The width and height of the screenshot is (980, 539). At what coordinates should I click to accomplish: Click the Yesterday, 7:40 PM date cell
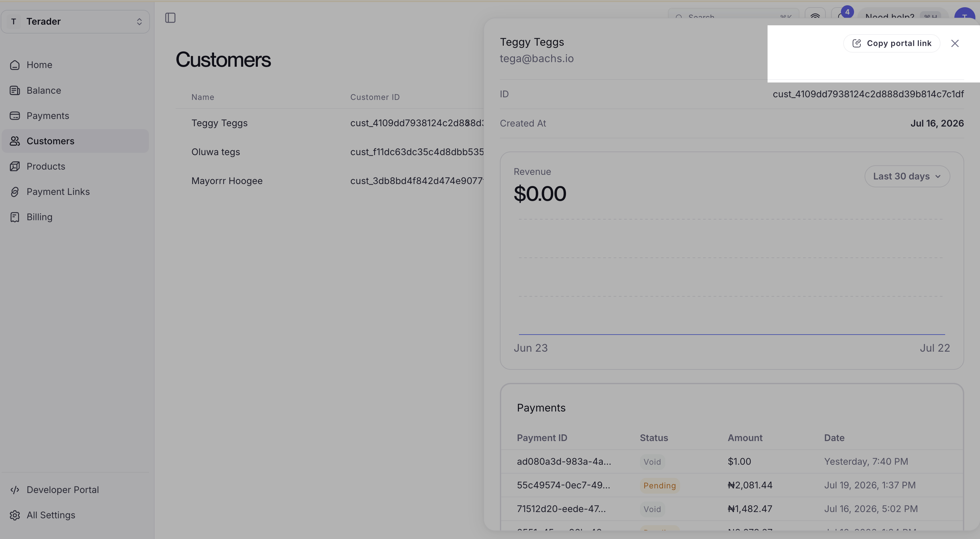pos(866,461)
